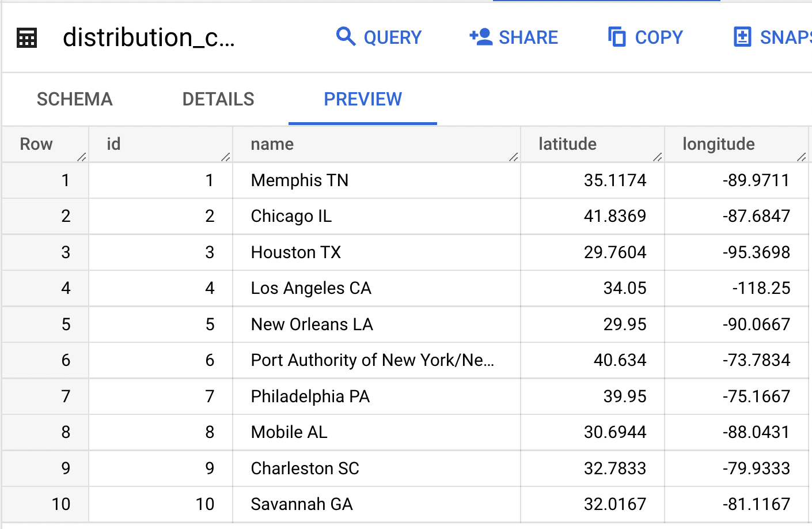
Task: Click longitude value -81.1167
Action: coord(756,504)
